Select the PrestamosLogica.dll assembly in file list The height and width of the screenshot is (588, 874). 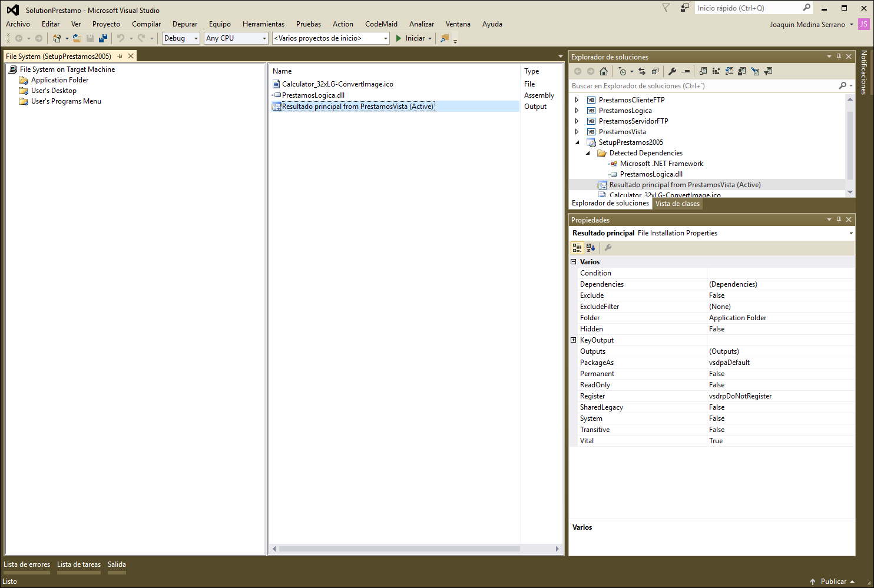coord(313,95)
